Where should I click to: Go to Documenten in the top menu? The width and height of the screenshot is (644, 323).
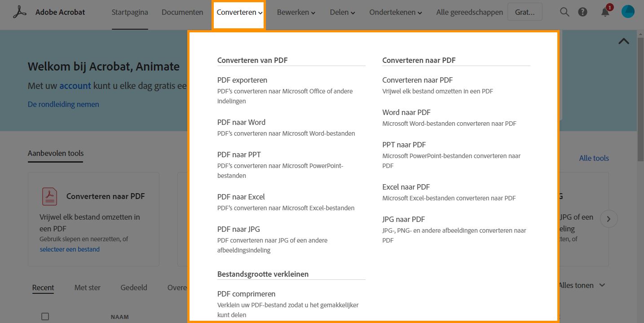[182, 12]
